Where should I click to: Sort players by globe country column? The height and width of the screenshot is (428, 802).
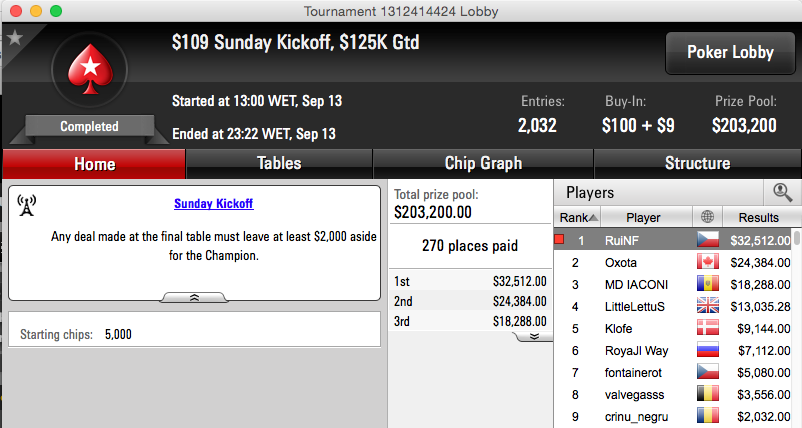point(707,217)
